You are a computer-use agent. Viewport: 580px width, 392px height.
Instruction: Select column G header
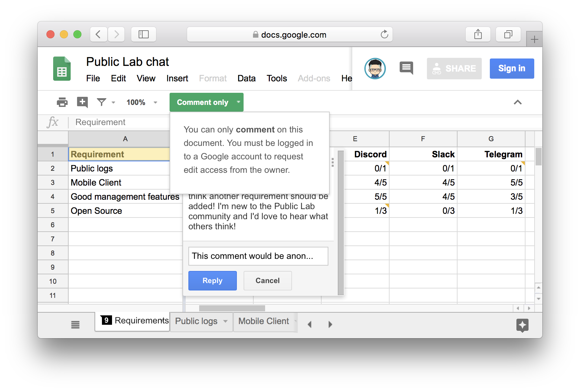(x=491, y=139)
